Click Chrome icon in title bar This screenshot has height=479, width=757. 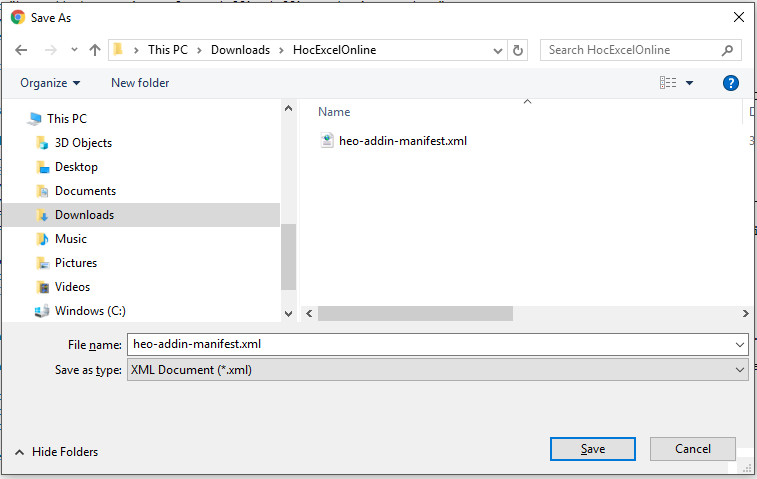coord(18,17)
